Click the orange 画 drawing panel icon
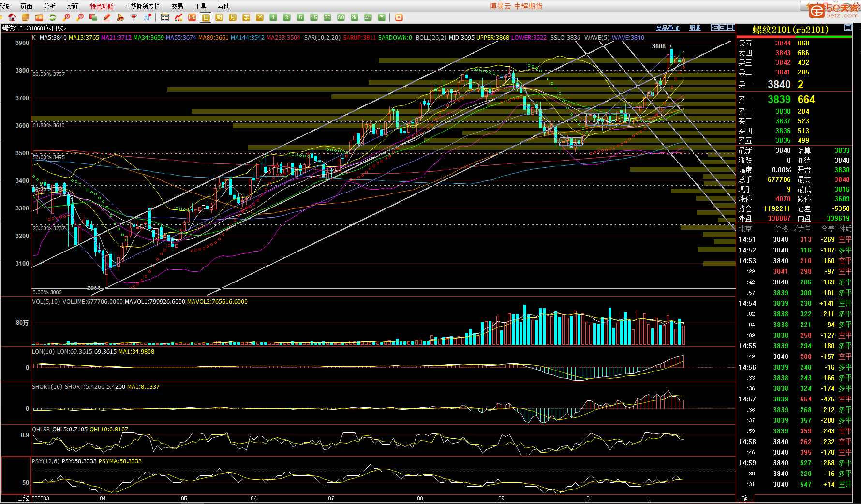The height and width of the screenshot is (504, 861). point(399,17)
